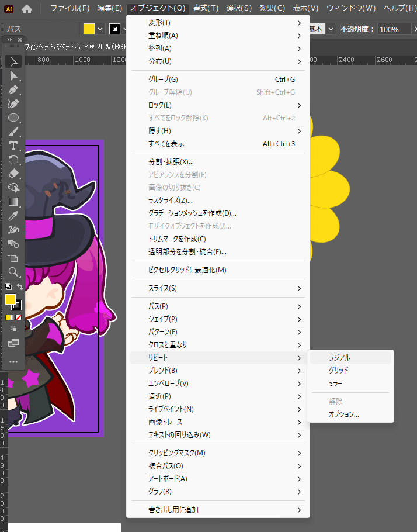Expand toolbar double-arrow icon
Viewport: 417px width, 532px height.
9,40
